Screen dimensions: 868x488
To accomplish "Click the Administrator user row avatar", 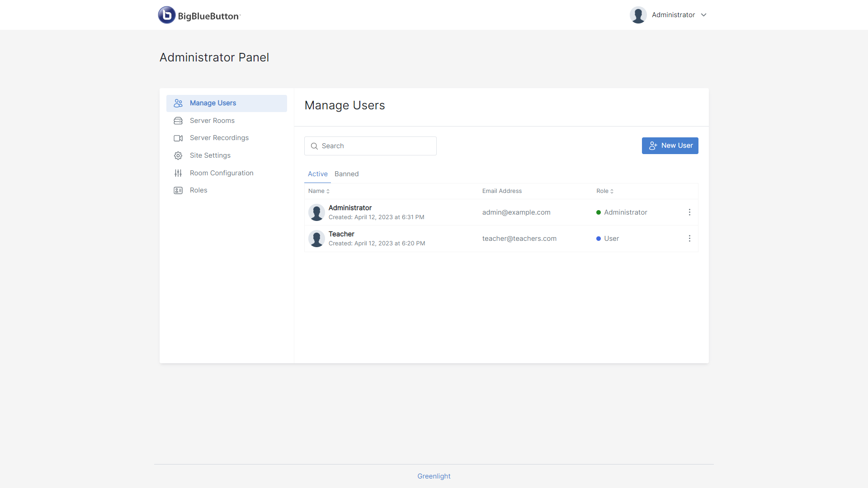I will (316, 212).
